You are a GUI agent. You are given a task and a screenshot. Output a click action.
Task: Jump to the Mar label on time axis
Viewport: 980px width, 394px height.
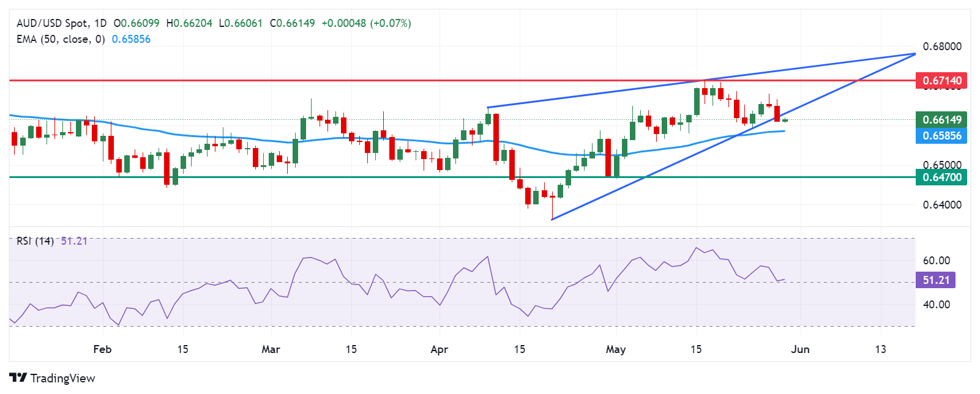pyautogui.click(x=271, y=349)
